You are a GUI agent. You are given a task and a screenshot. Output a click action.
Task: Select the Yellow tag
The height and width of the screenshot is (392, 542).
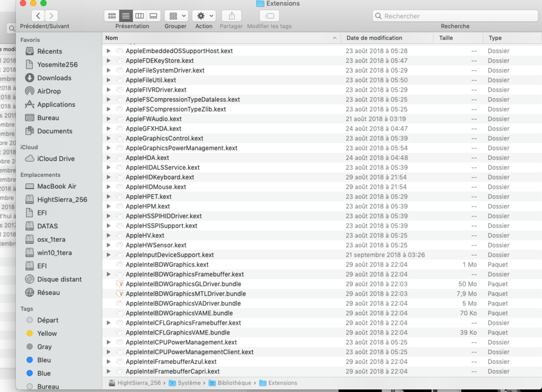click(47, 333)
